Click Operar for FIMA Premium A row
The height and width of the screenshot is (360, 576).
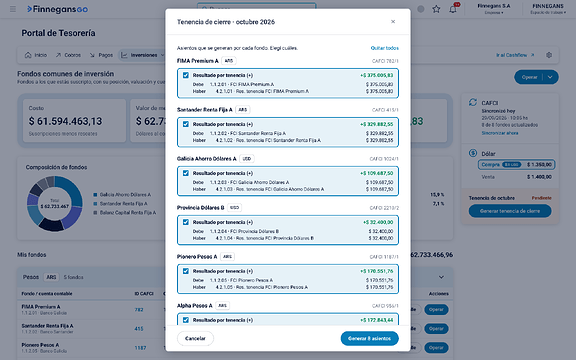436,310
